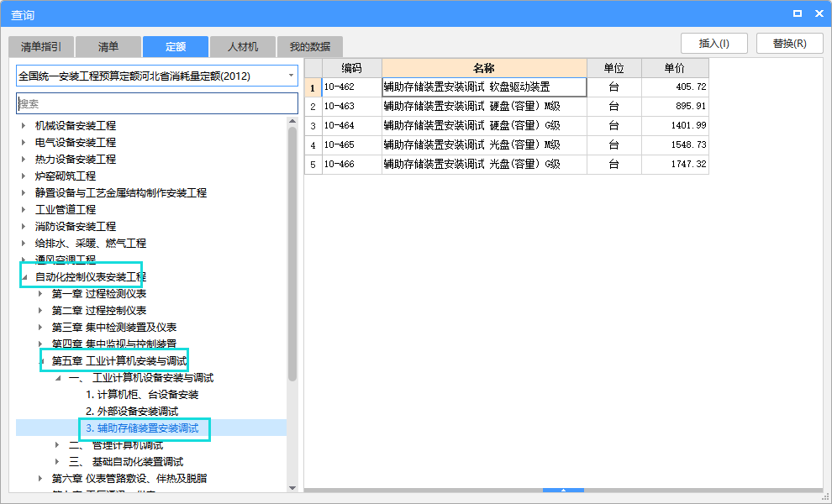The width and height of the screenshot is (832, 504).
Task: Select 第三章 集中检测装置及仪表 item
Action: click(114, 328)
